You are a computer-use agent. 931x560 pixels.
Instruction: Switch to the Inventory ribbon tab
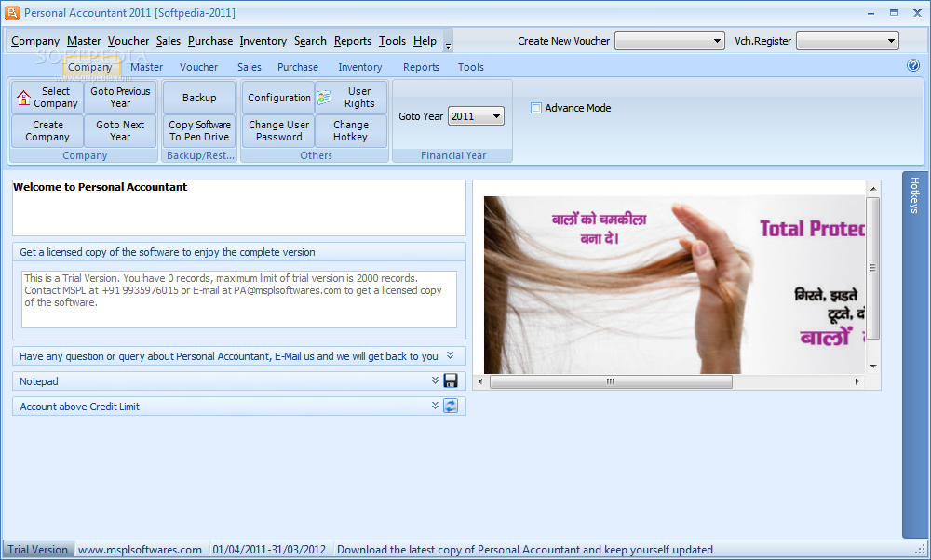(x=360, y=67)
